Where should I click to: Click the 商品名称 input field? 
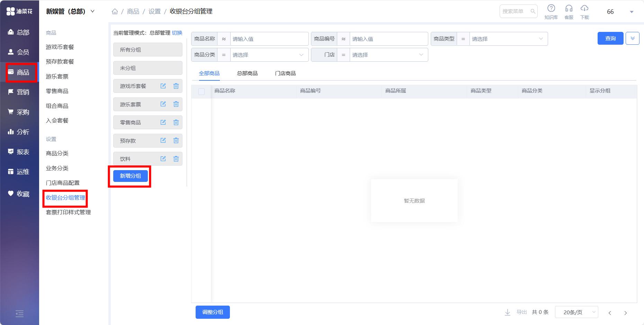tap(269, 39)
